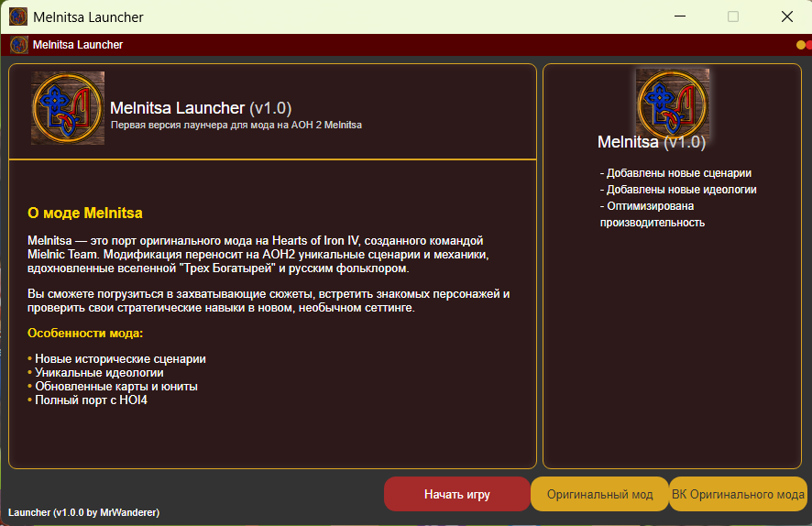Close the Melnitsa Launcher window

tap(786, 16)
